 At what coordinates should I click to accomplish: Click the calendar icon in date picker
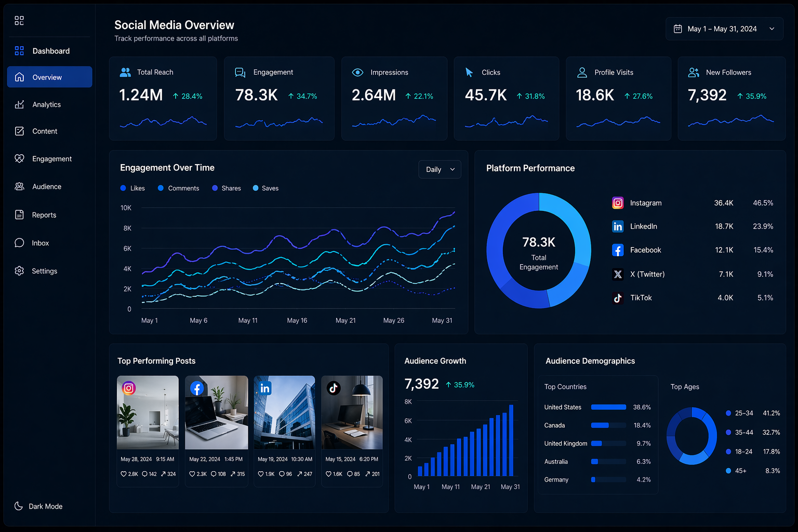click(x=678, y=29)
